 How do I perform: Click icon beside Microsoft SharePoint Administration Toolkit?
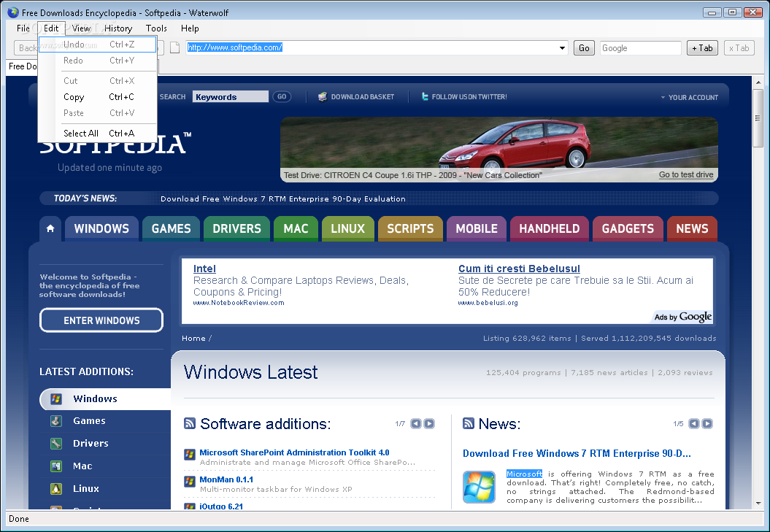pyautogui.click(x=190, y=455)
